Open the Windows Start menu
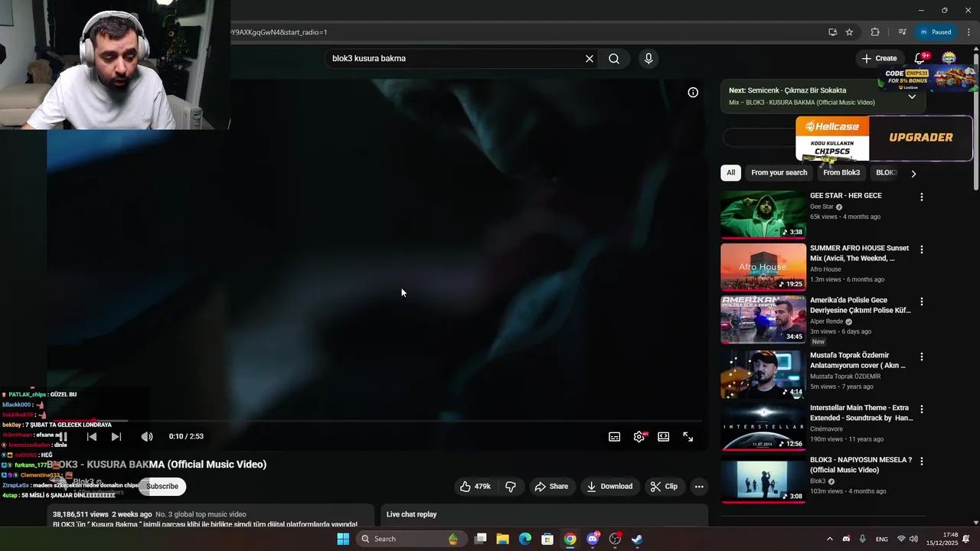Viewport: 980px width, 551px height. point(343,539)
